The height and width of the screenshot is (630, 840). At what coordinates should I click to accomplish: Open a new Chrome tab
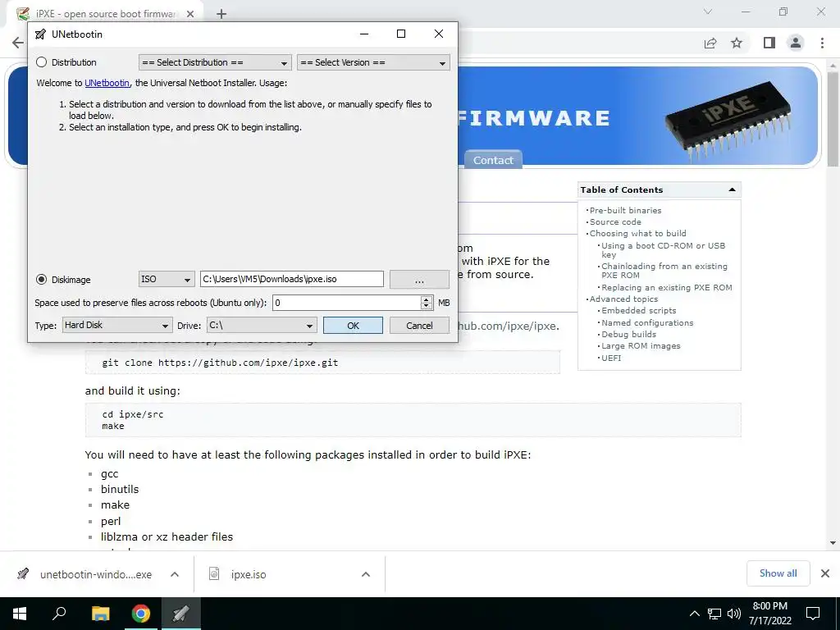tap(221, 14)
